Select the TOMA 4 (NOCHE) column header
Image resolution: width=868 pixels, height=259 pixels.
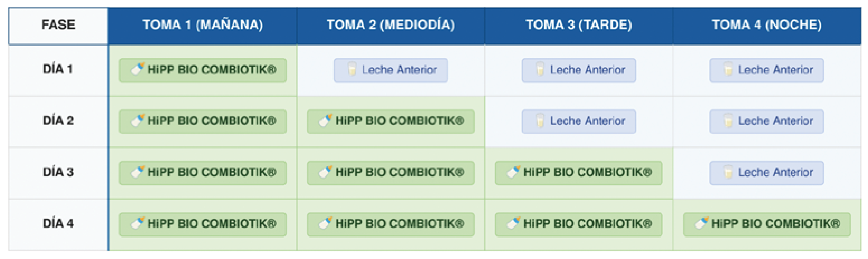coord(767,25)
